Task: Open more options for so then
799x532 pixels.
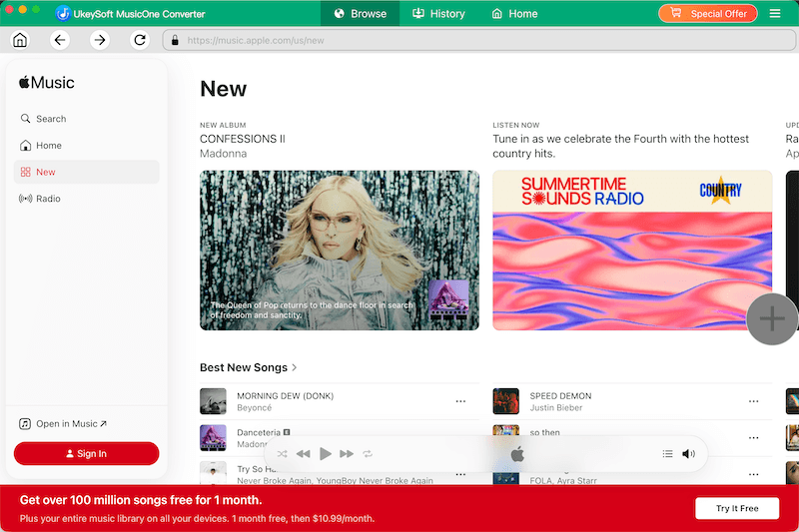Action: coord(754,438)
